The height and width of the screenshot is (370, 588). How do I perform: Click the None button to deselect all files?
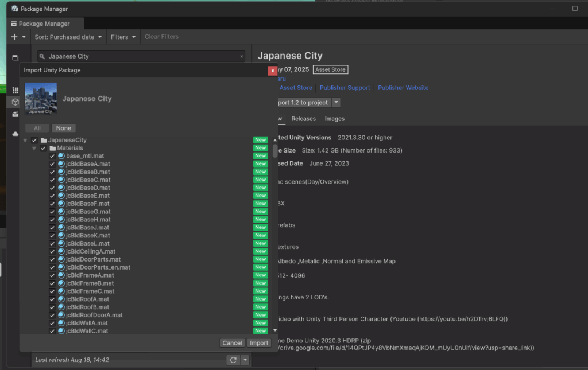63,128
